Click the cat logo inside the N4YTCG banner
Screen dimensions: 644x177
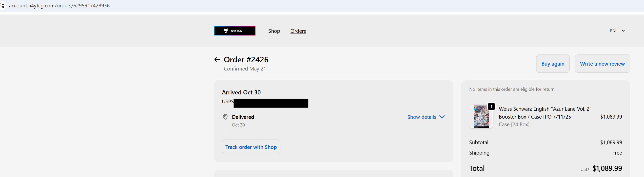226,31
